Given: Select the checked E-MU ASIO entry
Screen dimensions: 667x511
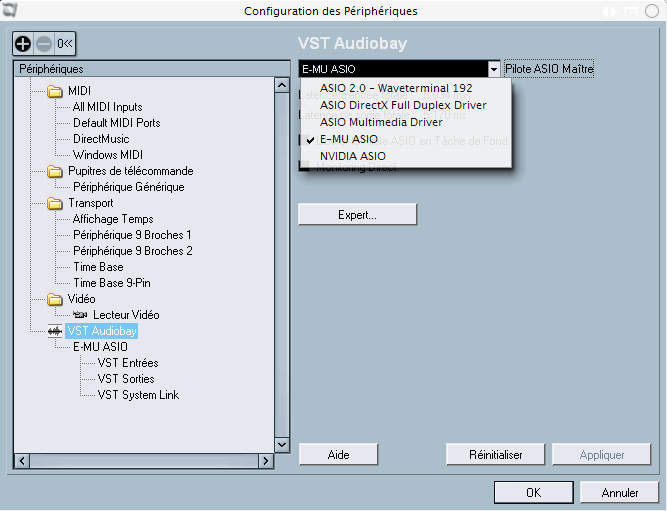Looking at the screenshot, I should 349,139.
